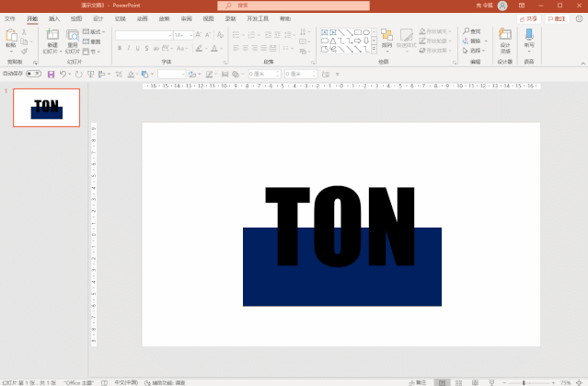Screen dimensions: 588x386
Task: Expand the shapes gallery more arrow
Action: tap(374, 49)
